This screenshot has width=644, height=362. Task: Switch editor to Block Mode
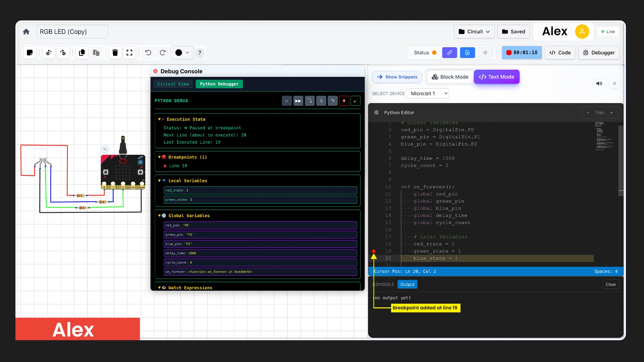pyautogui.click(x=450, y=77)
